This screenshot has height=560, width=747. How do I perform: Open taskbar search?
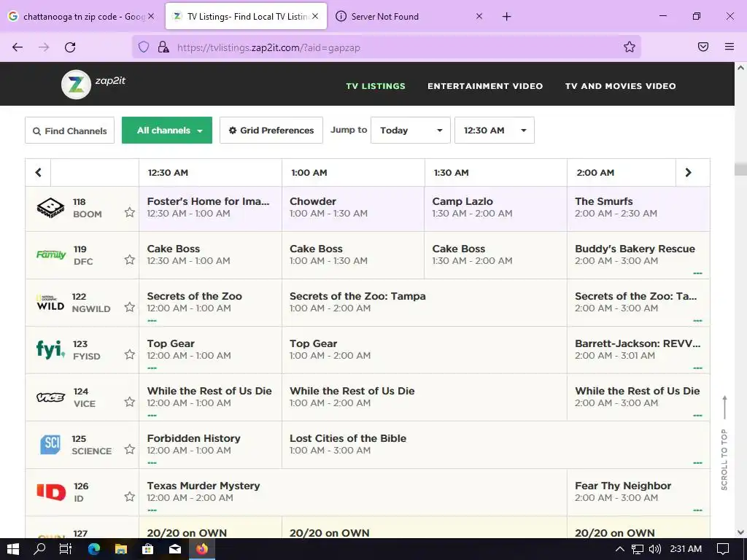click(39, 549)
